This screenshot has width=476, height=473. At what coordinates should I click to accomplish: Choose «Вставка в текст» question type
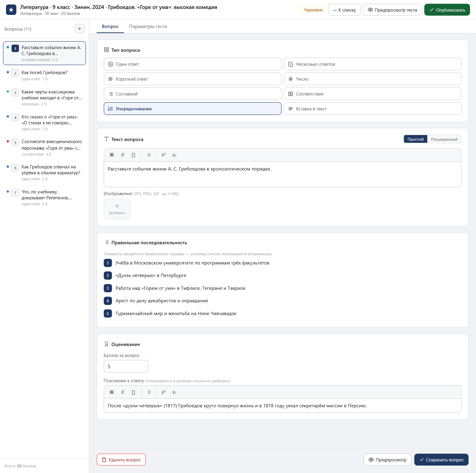click(372, 109)
